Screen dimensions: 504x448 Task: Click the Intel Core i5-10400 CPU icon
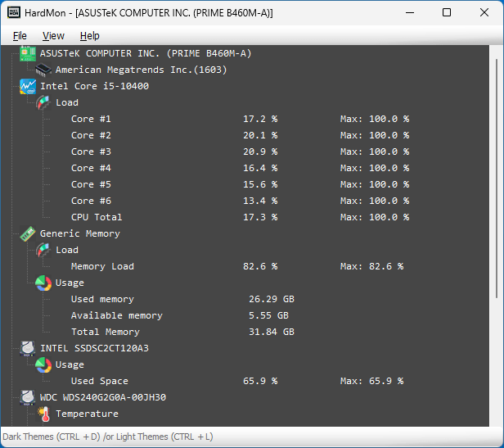(28, 86)
